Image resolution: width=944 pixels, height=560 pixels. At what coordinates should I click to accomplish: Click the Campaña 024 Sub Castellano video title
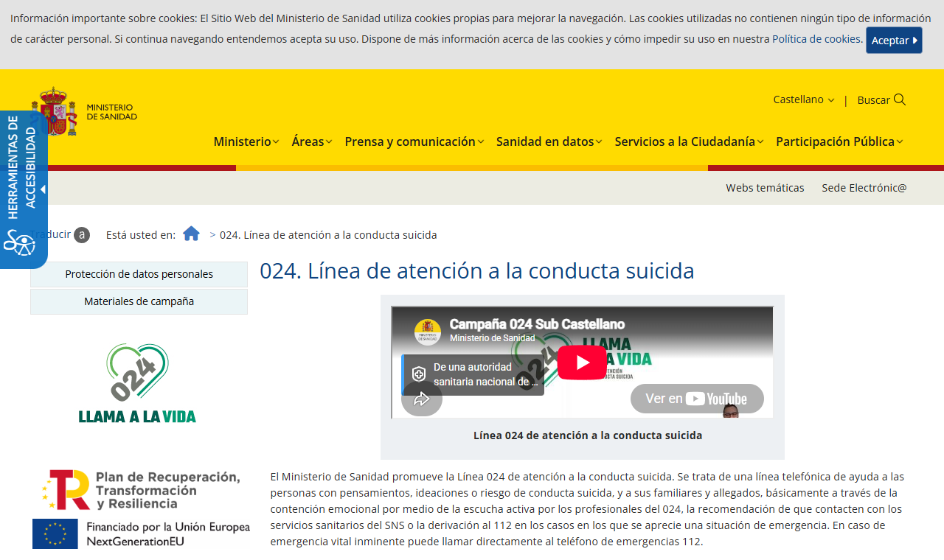537,324
